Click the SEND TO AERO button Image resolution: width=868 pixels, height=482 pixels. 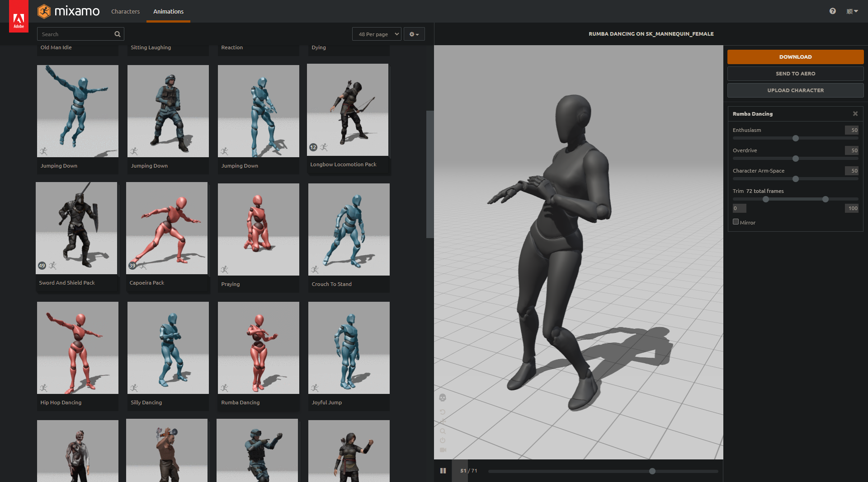(795, 74)
